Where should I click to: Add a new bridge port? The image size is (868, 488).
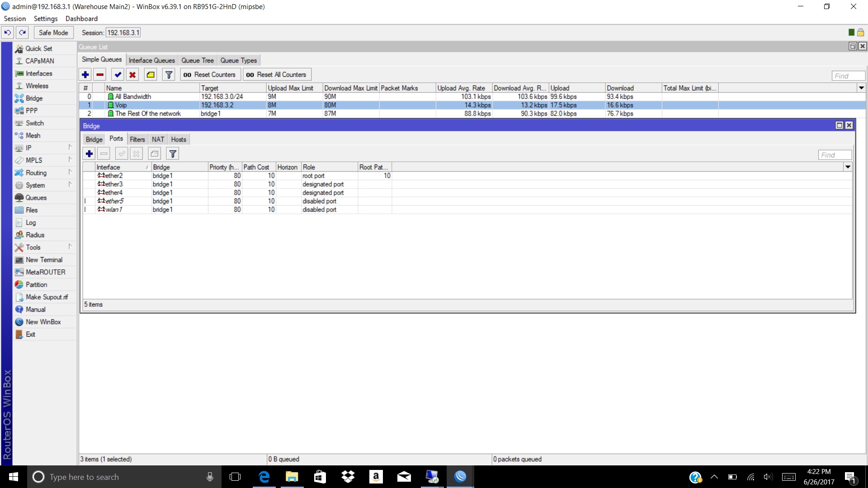(90, 154)
